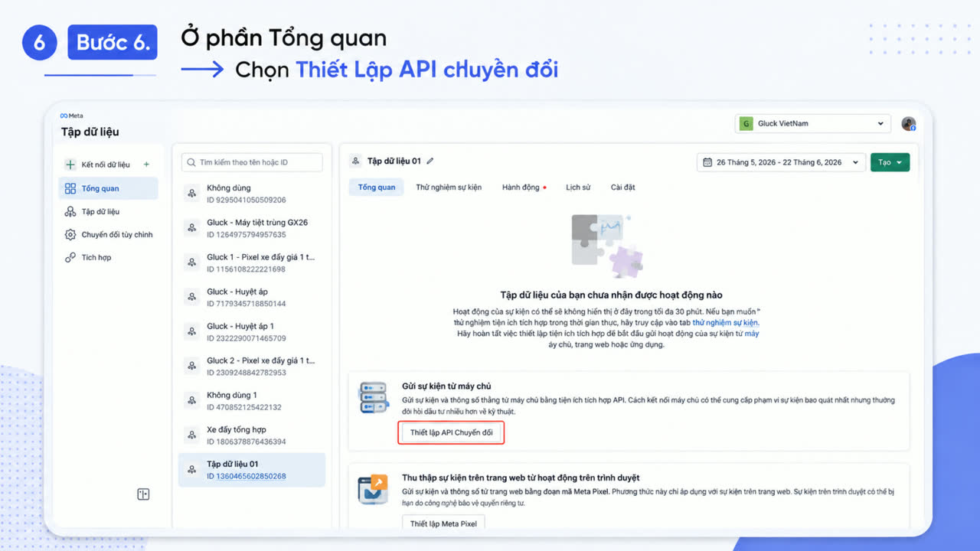Click the small plus after Kết nối dữ liệu
The image size is (980, 551).
click(x=146, y=165)
